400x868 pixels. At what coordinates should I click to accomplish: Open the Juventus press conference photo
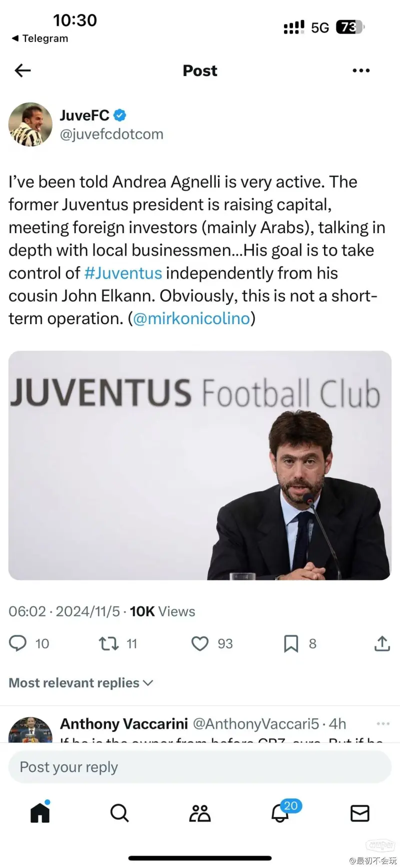tap(200, 465)
